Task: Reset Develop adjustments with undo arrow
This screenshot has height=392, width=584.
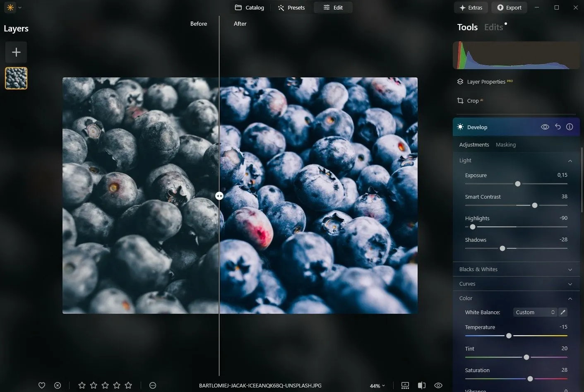Action: [x=558, y=127]
